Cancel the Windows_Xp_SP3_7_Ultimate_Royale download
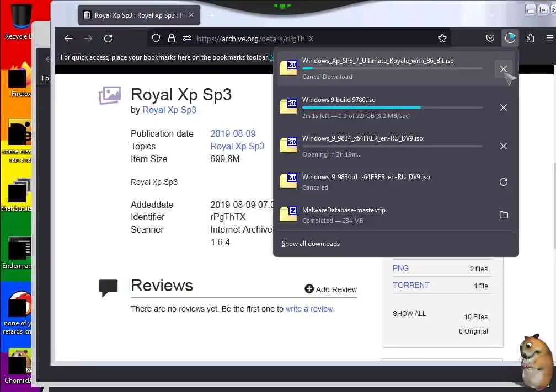This screenshot has height=392, width=556. tap(504, 69)
